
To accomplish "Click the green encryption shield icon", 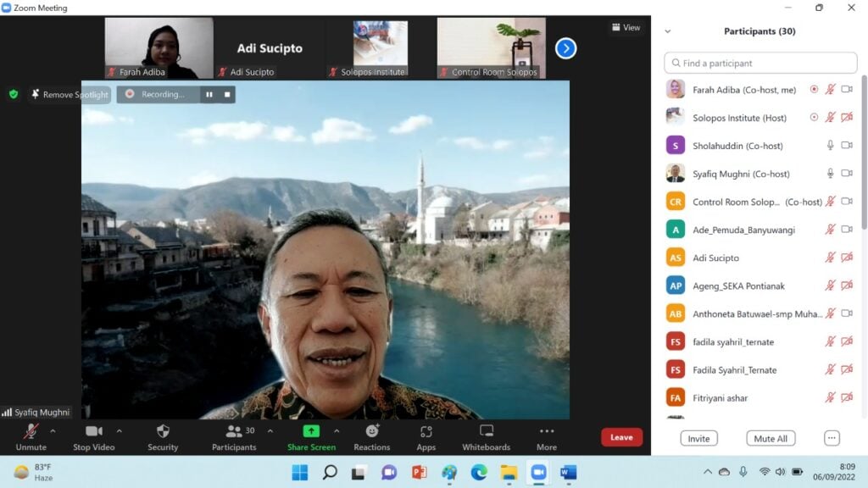I will pyautogui.click(x=14, y=95).
